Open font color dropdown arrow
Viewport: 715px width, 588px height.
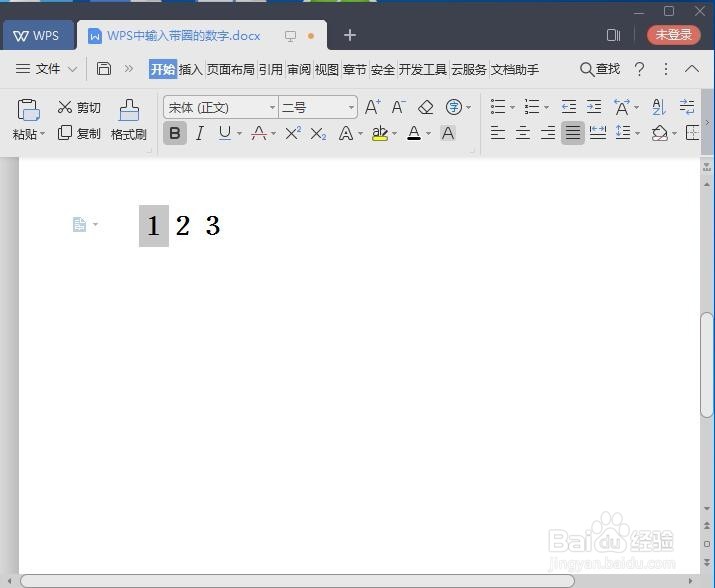tap(428, 134)
